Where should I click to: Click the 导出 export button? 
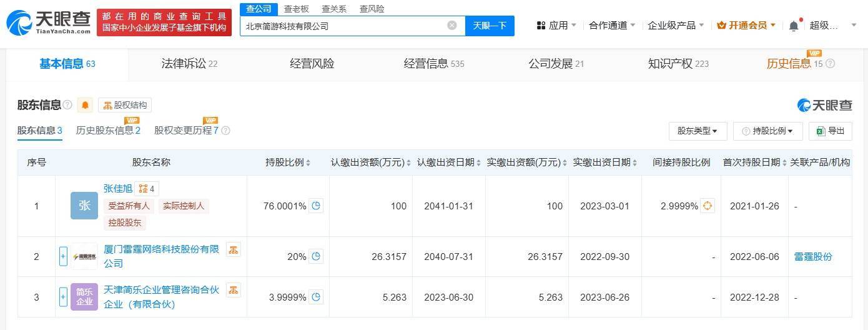point(831,131)
